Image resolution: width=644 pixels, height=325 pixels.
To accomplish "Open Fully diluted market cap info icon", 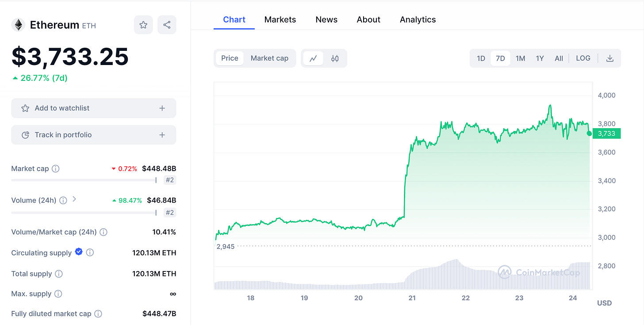I will coord(98,314).
